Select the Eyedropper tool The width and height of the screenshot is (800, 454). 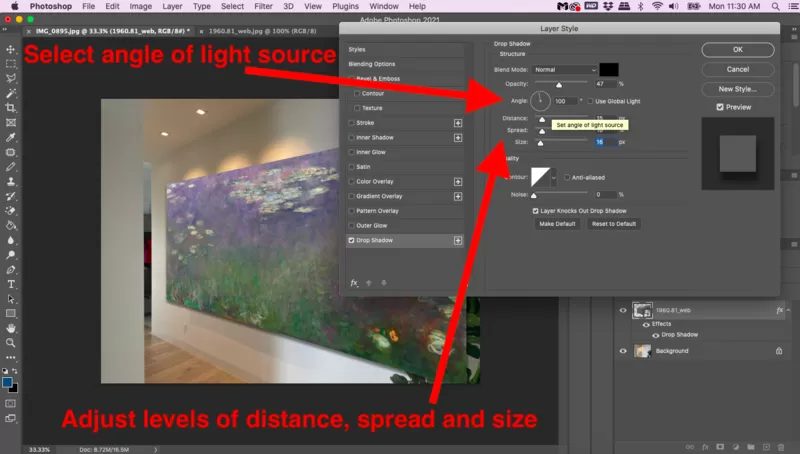(11, 138)
